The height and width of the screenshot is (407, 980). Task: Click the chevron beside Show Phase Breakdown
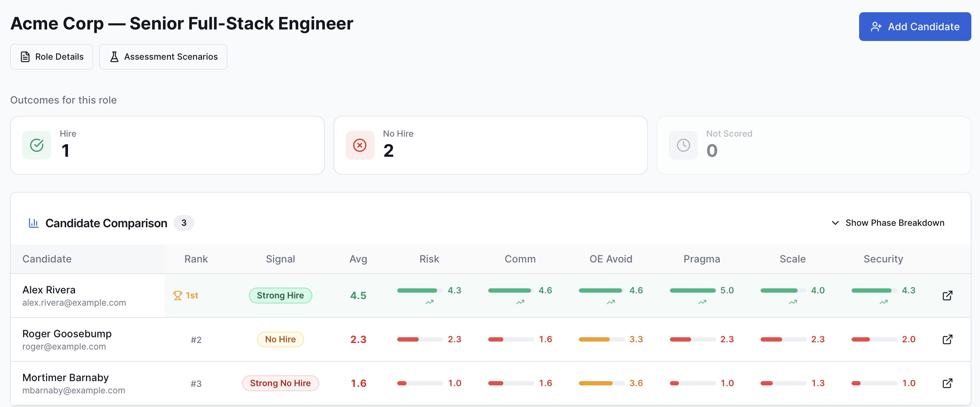(835, 223)
